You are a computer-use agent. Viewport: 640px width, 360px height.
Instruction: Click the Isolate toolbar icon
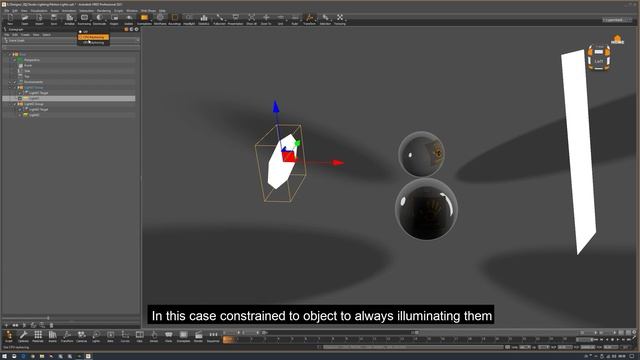coord(129,19)
